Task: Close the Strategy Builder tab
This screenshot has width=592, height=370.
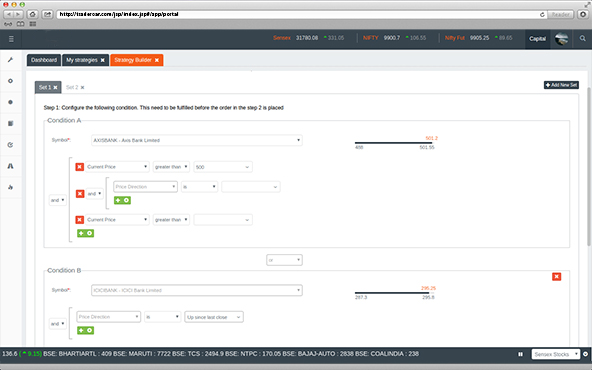Action: click(x=157, y=60)
